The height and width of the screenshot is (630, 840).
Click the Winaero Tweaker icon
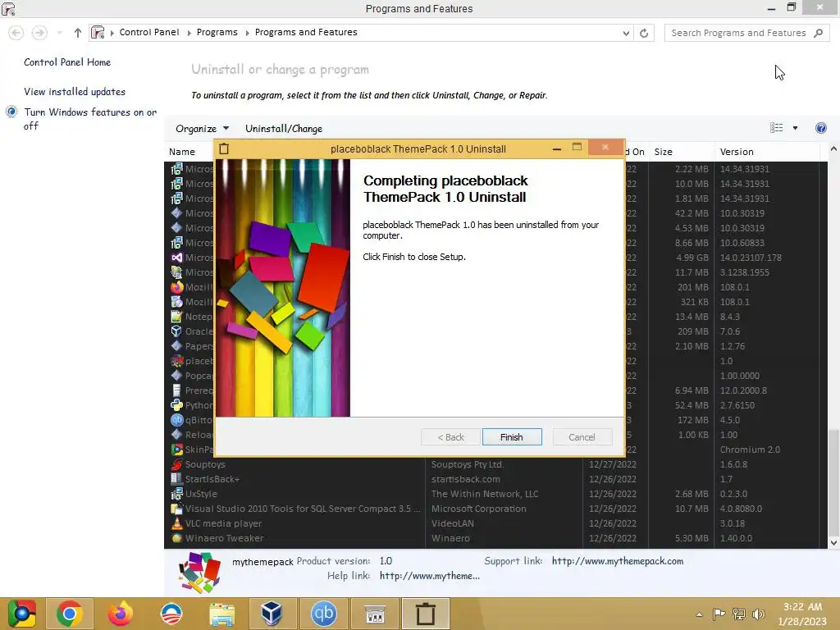pos(177,538)
